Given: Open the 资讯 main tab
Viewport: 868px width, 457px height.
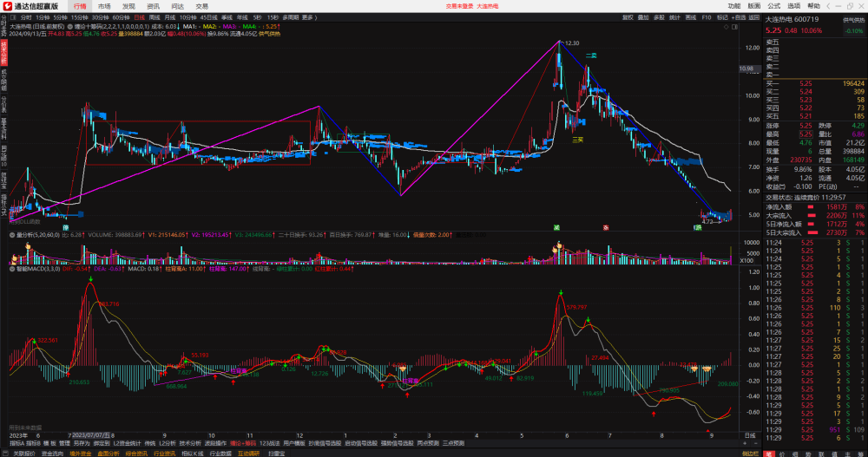Looking at the screenshot, I should pos(153,7).
